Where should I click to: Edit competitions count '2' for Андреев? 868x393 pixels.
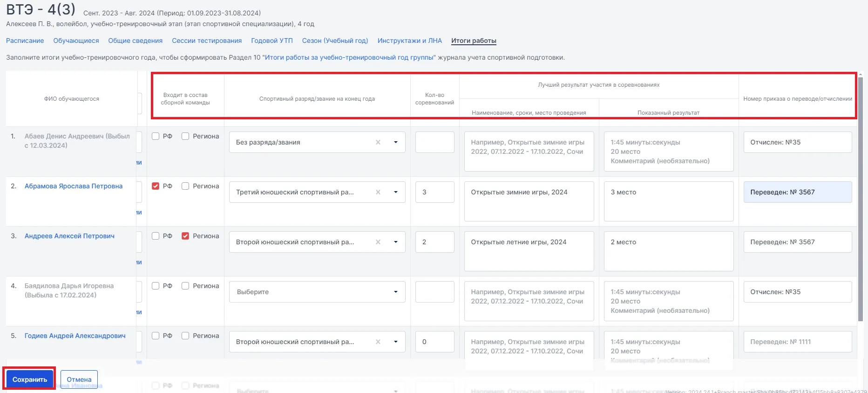pos(435,242)
